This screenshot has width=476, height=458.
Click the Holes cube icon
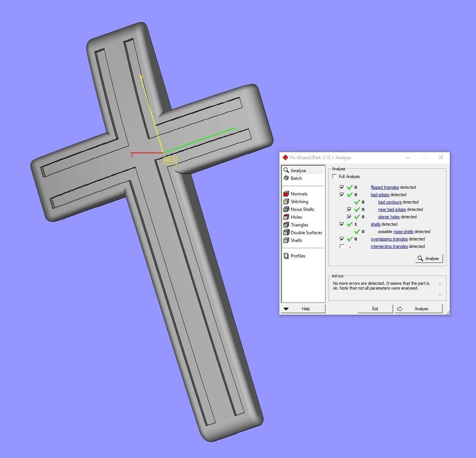pos(286,217)
